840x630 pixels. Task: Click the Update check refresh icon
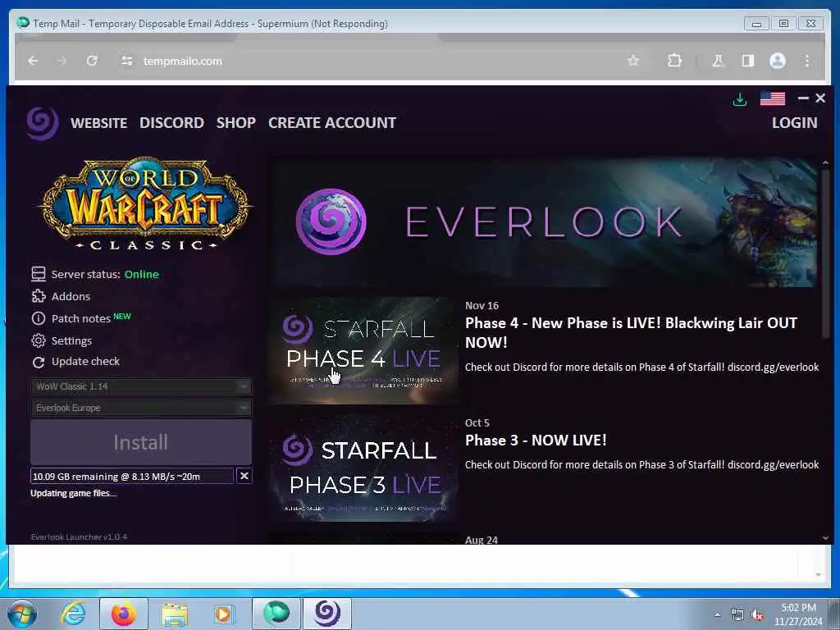coord(39,363)
